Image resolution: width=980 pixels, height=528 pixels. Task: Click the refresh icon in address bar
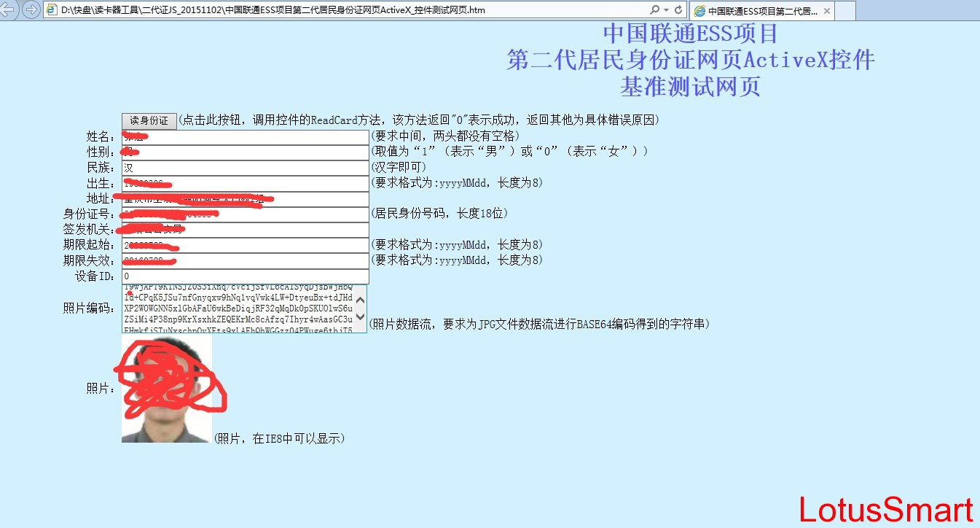[x=678, y=10]
